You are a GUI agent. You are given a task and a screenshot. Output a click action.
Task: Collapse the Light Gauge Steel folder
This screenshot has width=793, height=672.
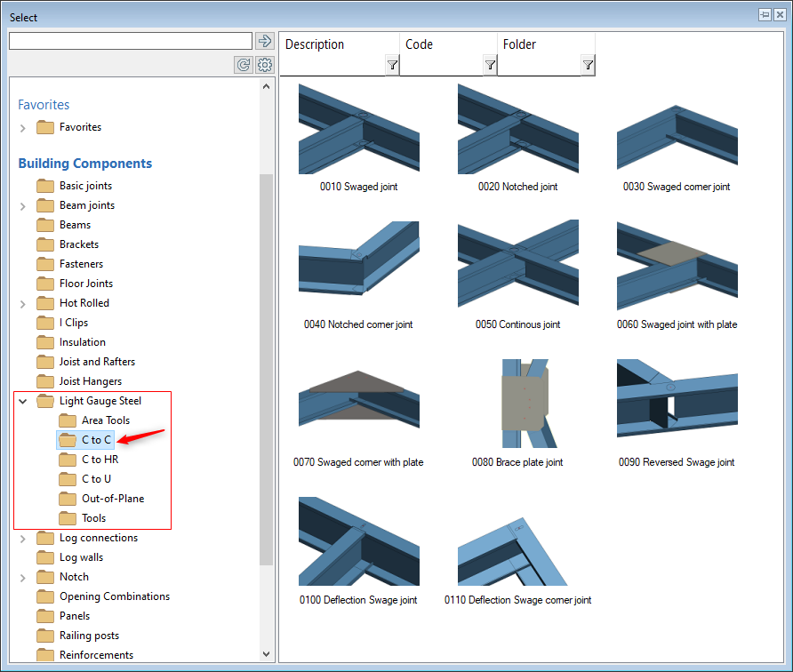(x=23, y=402)
